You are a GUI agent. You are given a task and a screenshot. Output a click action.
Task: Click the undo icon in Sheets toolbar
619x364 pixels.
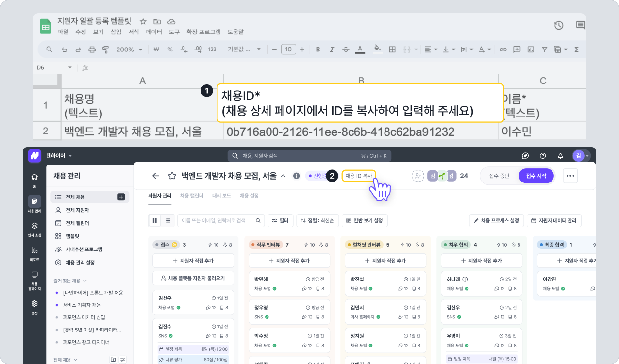pyautogui.click(x=64, y=50)
